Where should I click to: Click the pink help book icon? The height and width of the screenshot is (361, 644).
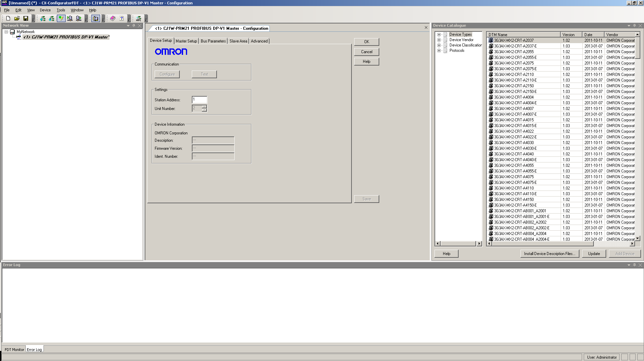(x=113, y=18)
